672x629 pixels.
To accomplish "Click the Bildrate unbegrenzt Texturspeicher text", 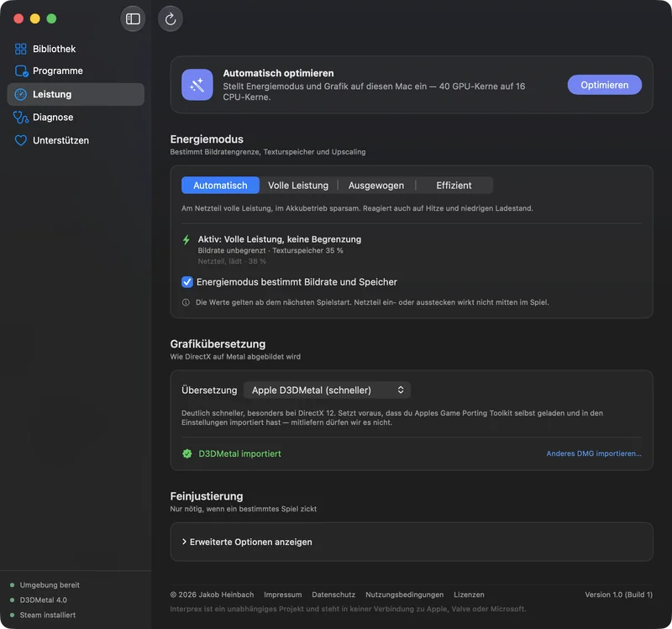I will point(270,250).
